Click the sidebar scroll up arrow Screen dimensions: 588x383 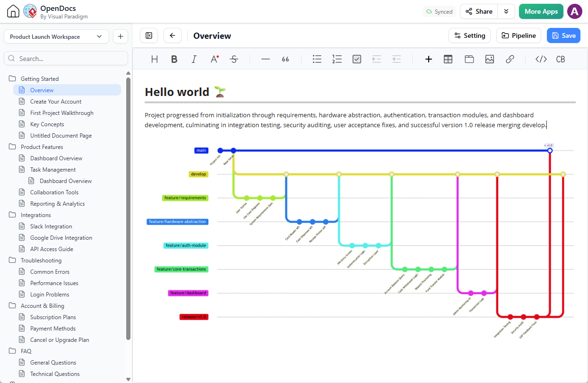(128, 73)
